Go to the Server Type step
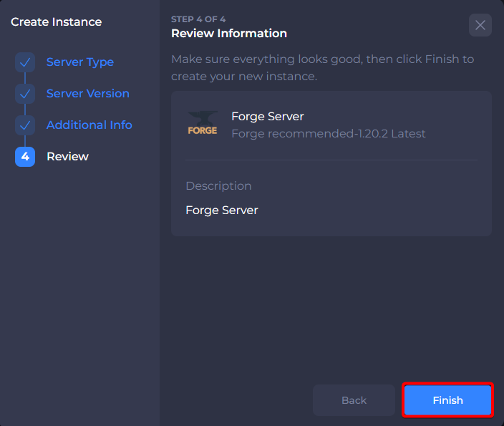This screenshot has width=504, height=426. [x=79, y=62]
